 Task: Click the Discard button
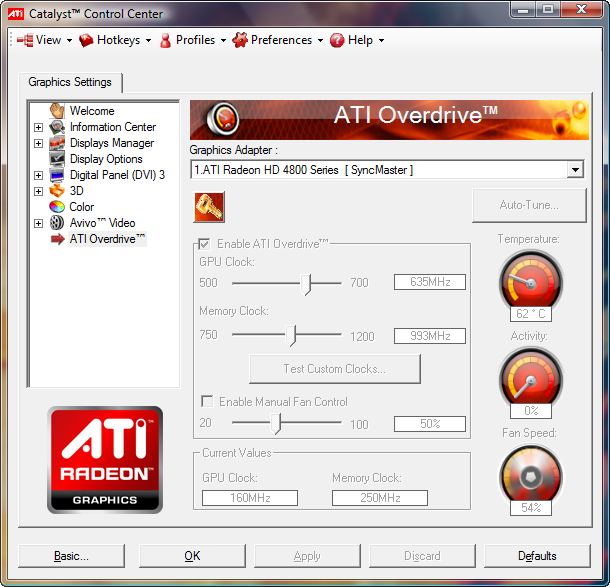422,556
